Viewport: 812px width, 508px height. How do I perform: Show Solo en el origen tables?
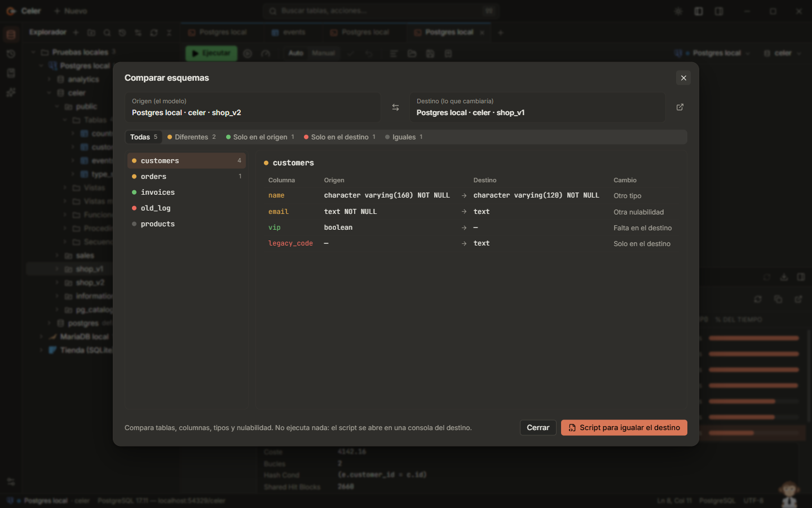(260, 137)
